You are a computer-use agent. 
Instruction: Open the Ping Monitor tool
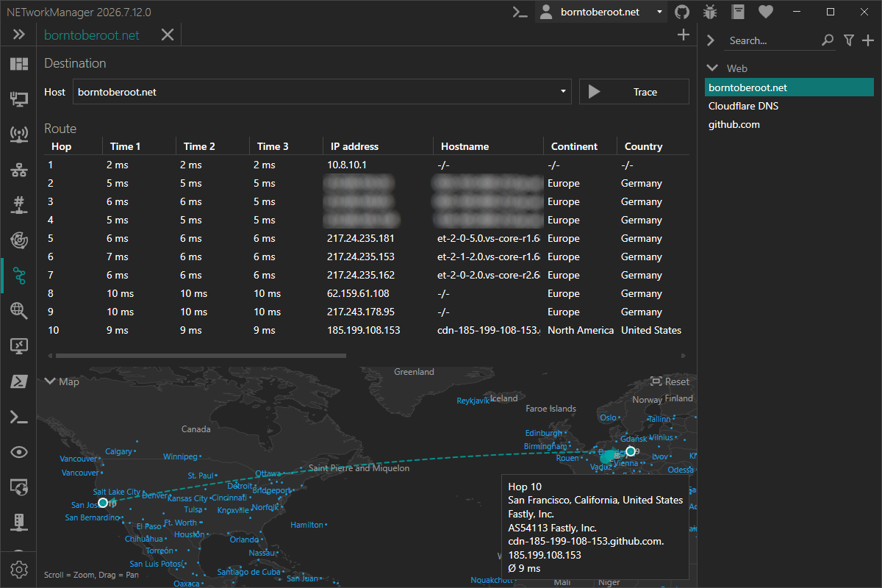[19, 240]
